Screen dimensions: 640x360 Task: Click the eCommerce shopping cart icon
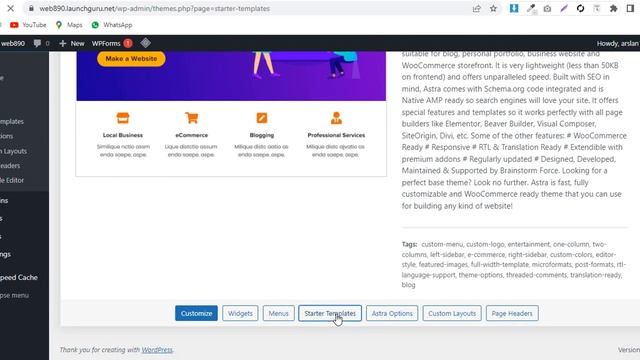coord(191,118)
